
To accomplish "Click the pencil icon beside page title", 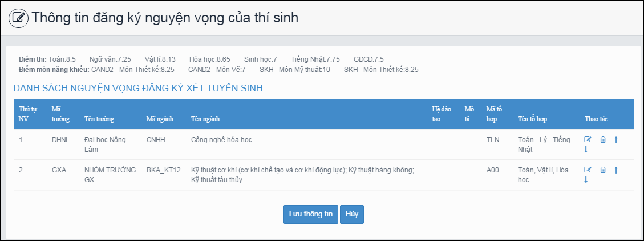I will (x=18, y=18).
